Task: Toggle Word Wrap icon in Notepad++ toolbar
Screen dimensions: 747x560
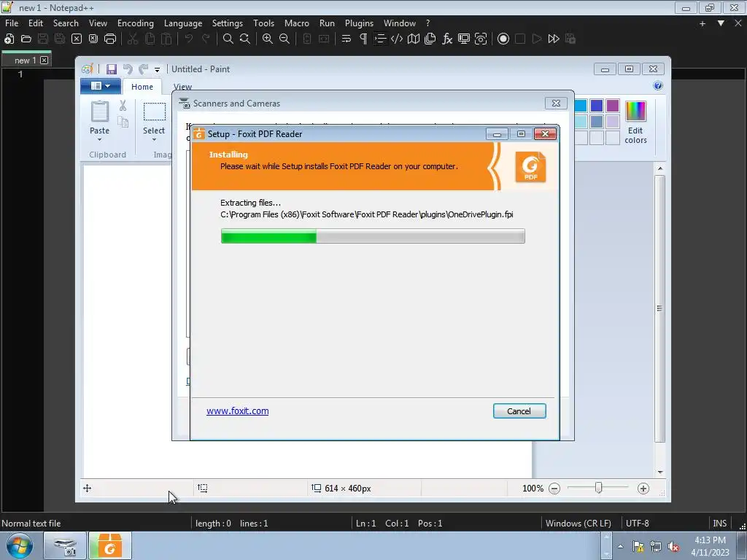Action: coord(347,39)
